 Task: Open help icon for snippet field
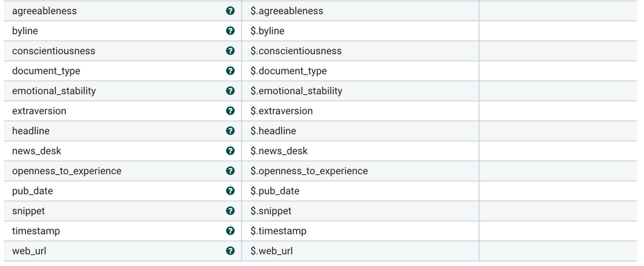point(230,211)
